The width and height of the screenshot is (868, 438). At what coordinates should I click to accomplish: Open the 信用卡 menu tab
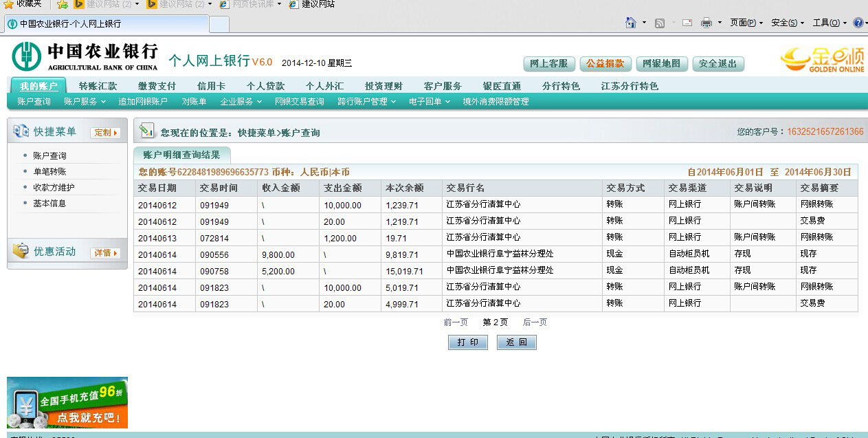click(211, 86)
